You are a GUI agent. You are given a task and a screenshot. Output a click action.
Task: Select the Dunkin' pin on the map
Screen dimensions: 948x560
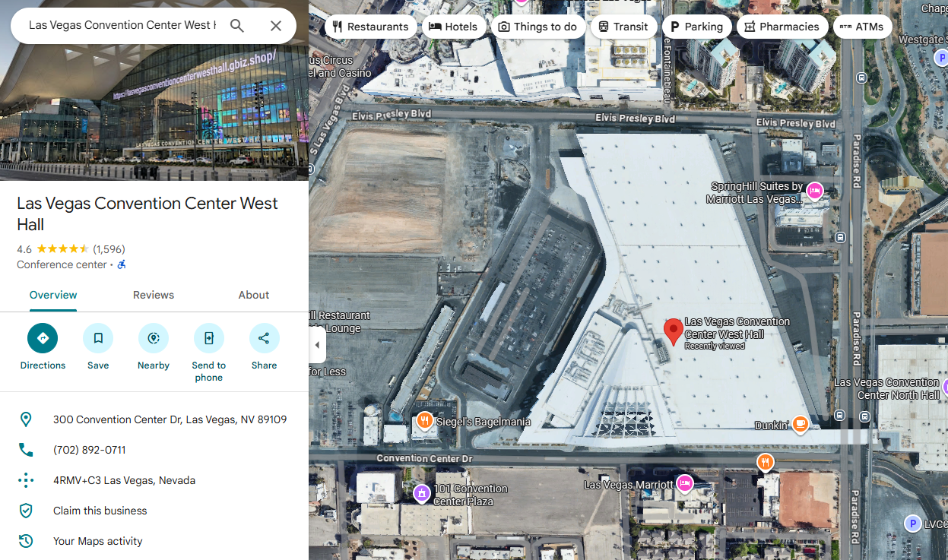(800, 424)
